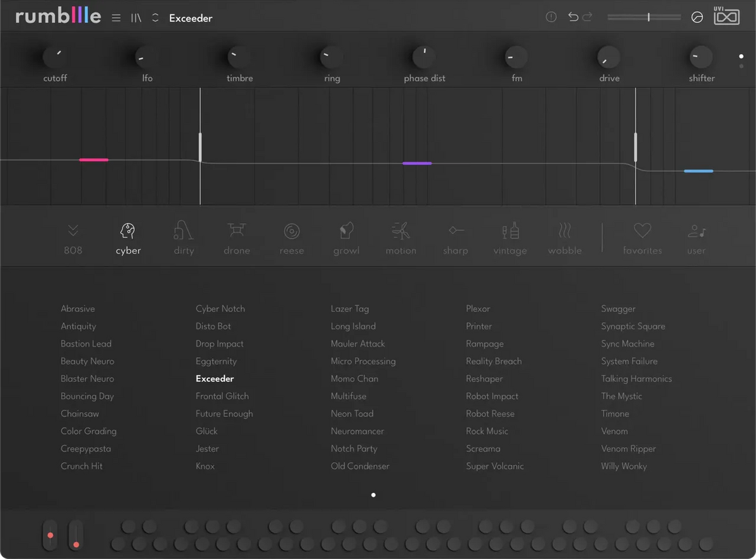Load the Willy Wonky preset

click(x=624, y=466)
